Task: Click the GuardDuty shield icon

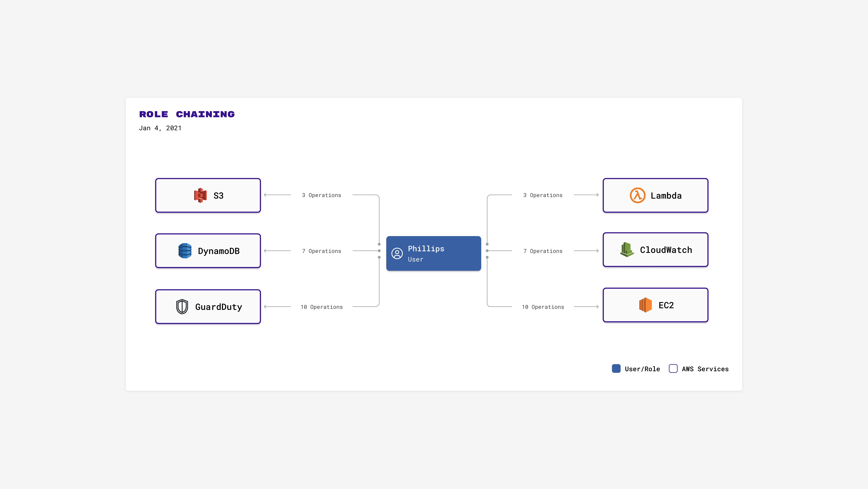Action: click(182, 307)
